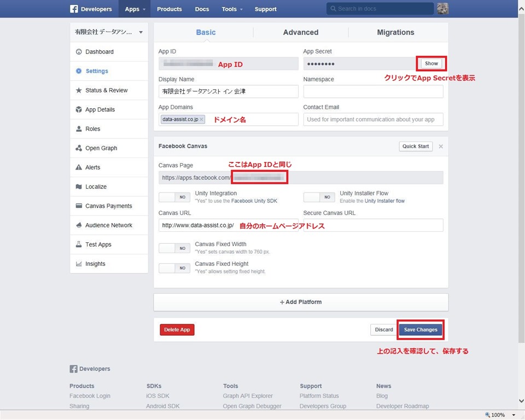525x420 pixels.
Task: Click the Contact Email field
Action: [374, 119]
